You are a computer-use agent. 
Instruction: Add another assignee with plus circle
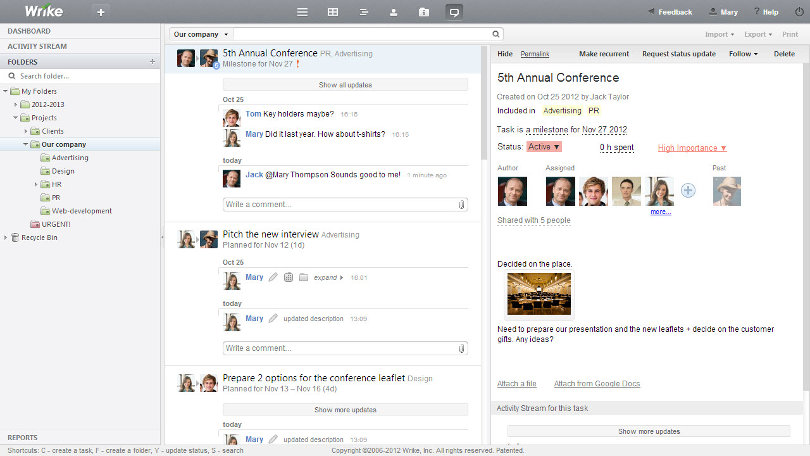click(688, 191)
